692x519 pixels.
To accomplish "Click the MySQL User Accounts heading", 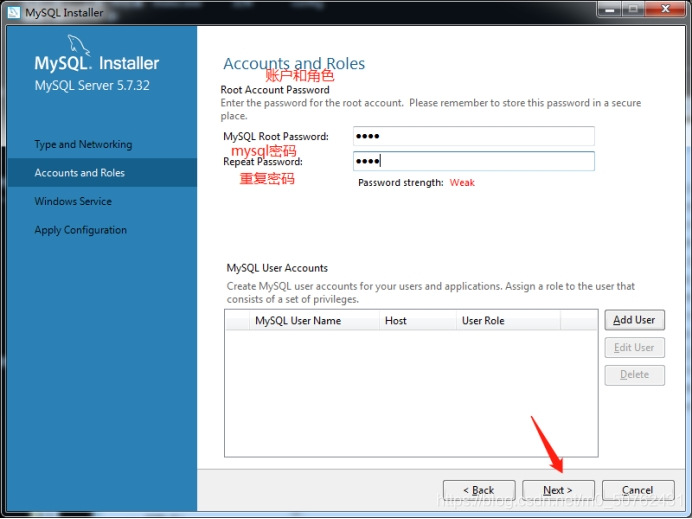I will coord(277,268).
